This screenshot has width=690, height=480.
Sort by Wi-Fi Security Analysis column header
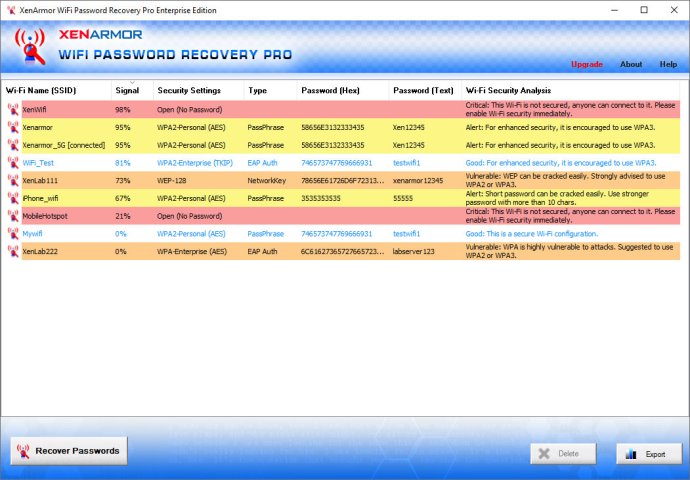pos(571,90)
